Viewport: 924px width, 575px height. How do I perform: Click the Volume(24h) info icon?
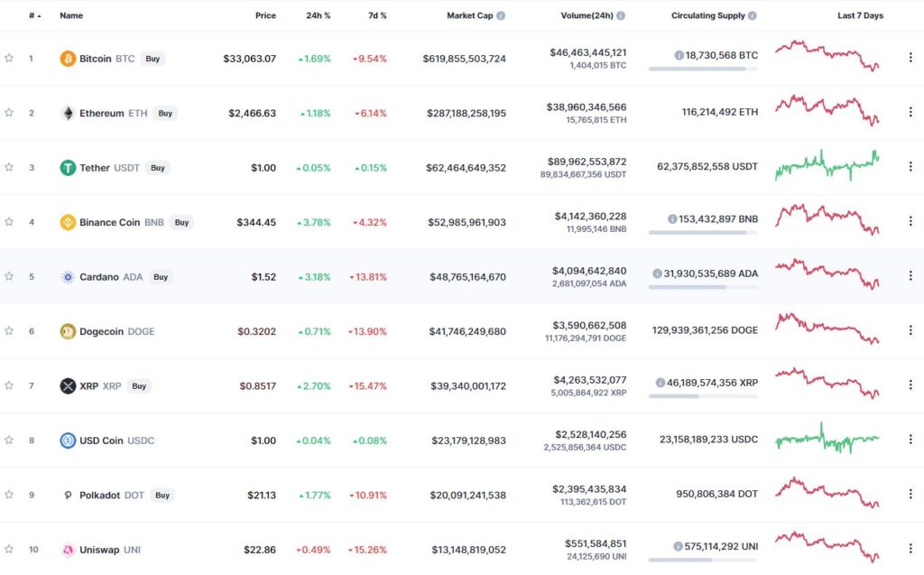(621, 16)
